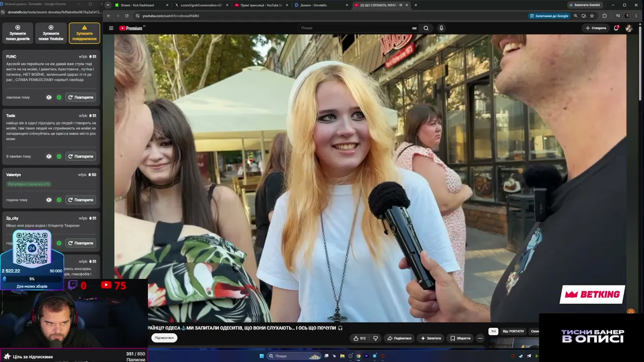Switch to the Stream - Kick Dashboard tab

pyautogui.click(x=141, y=5)
